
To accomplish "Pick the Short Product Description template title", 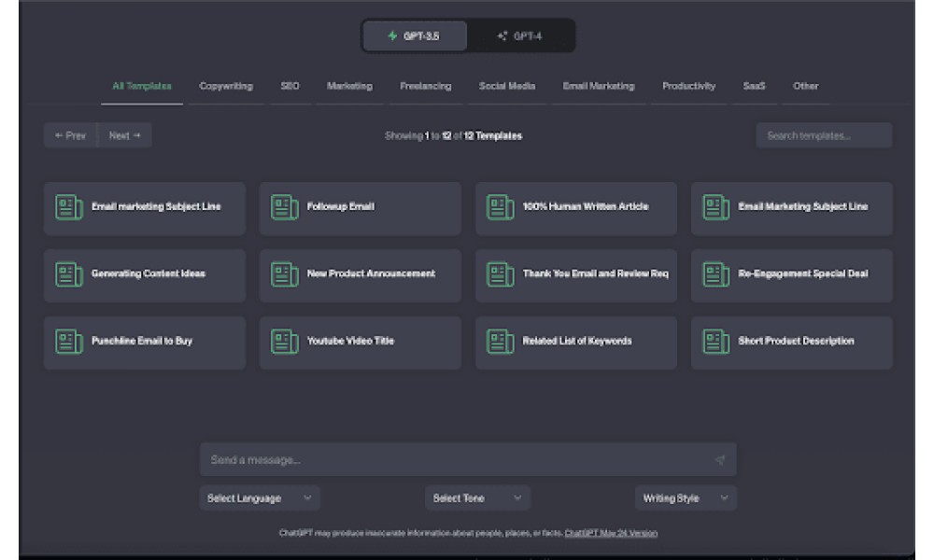I will coord(796,341).
